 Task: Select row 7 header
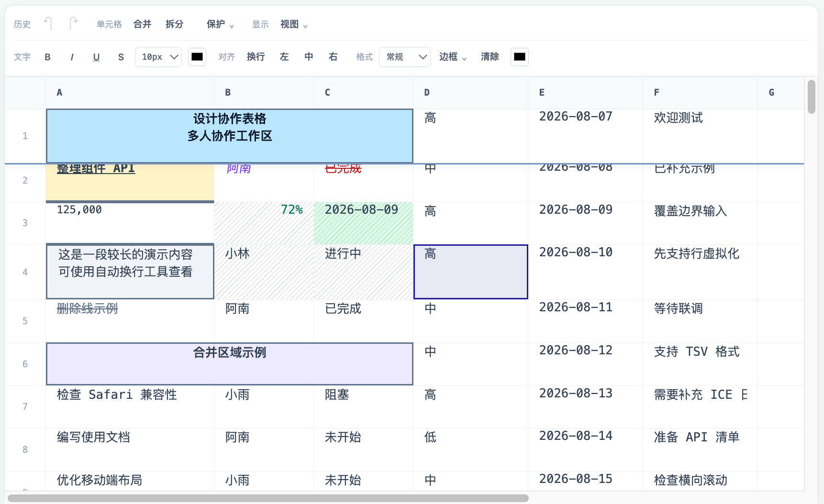tap(25, 407)
